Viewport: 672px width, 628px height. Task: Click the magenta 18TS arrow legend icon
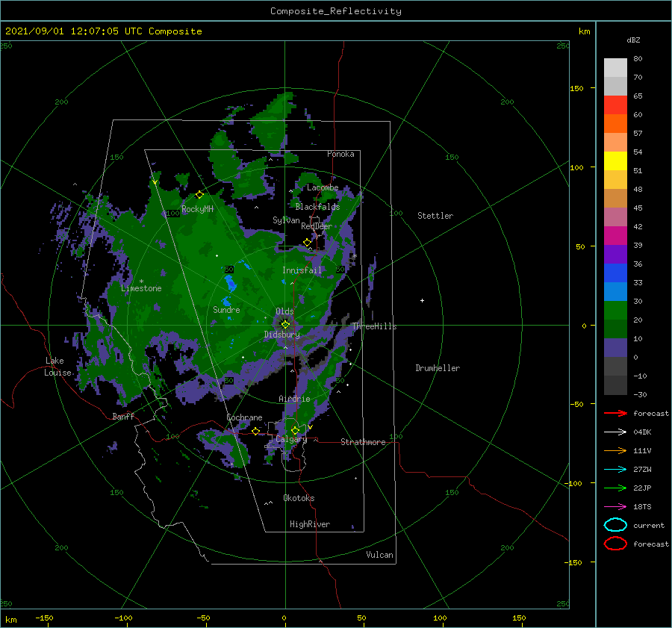coord(615,507)
